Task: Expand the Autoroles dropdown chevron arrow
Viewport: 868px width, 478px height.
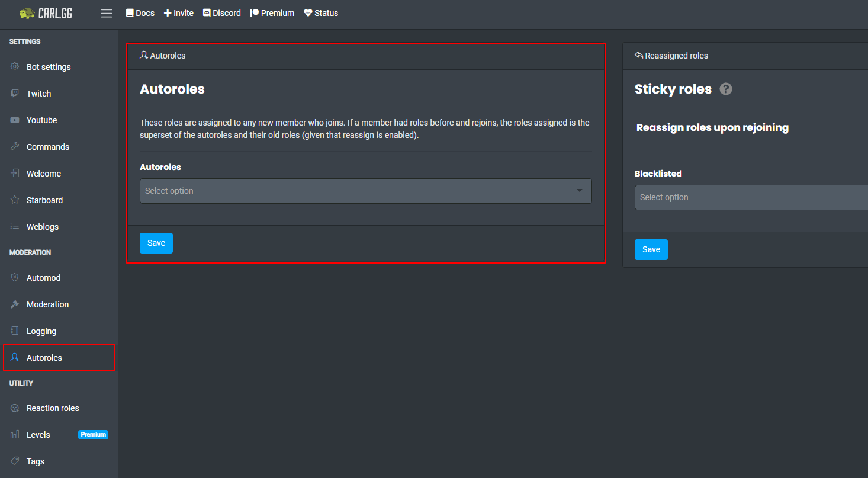Action: 579,191
